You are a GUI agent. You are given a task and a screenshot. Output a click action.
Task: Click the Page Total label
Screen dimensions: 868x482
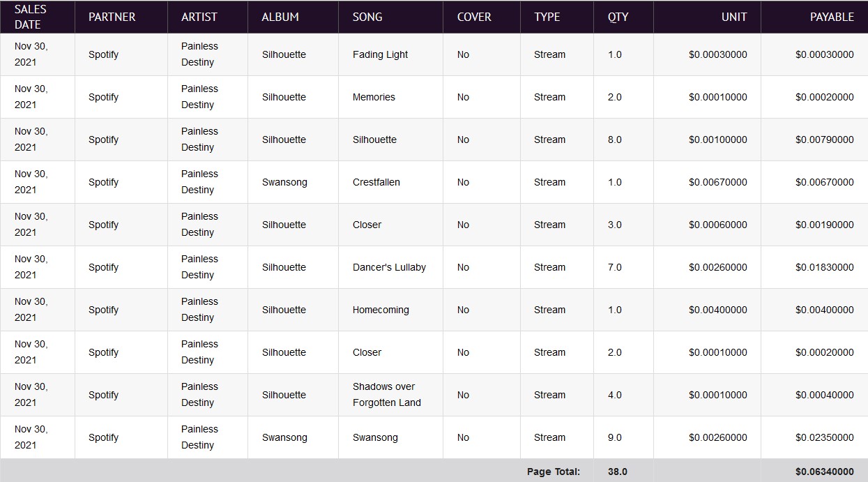pos(554,472)
